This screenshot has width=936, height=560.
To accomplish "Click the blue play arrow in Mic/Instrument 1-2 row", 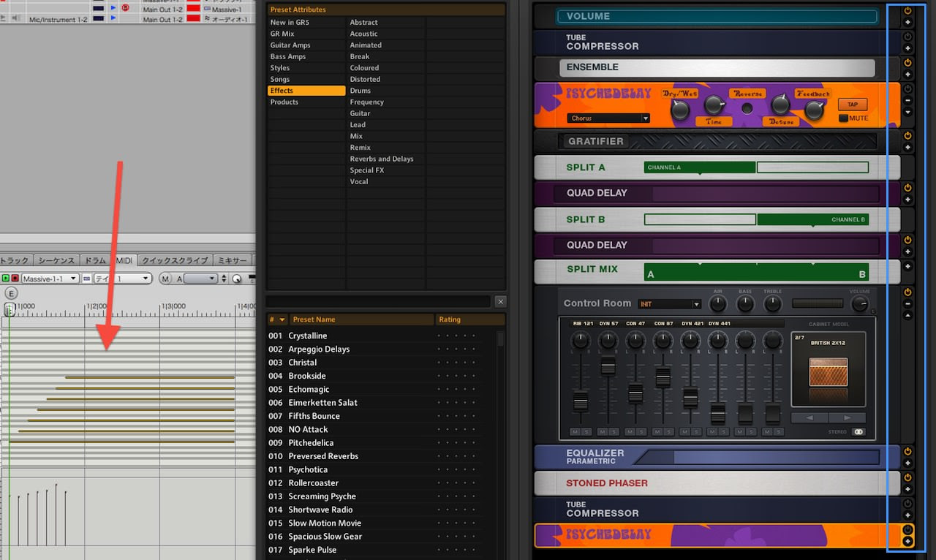I will point(113,19).
